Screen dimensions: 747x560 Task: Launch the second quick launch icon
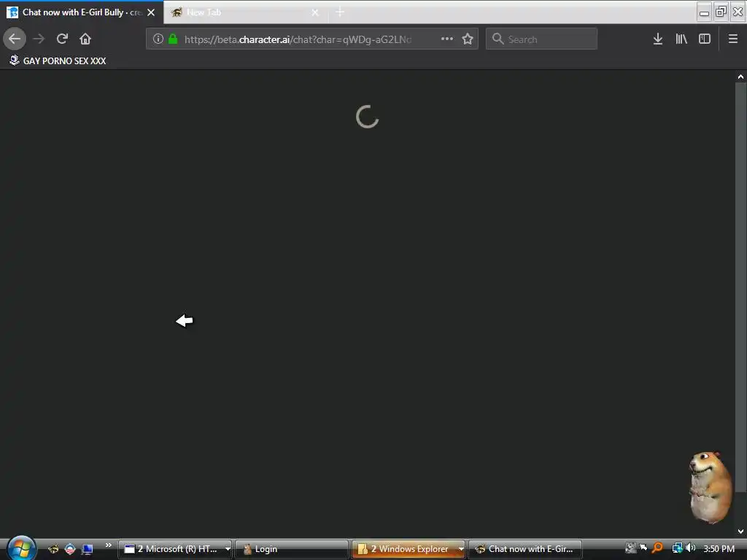pyautogui.click(x=70, y=549)
